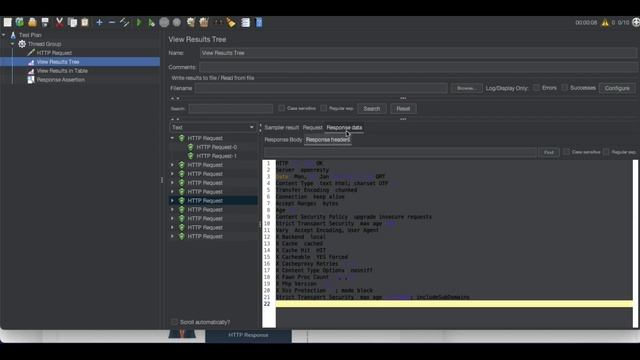Click the binoculars Search icon
This screenshot has width=640, height=360.
(x=218, y=22)
